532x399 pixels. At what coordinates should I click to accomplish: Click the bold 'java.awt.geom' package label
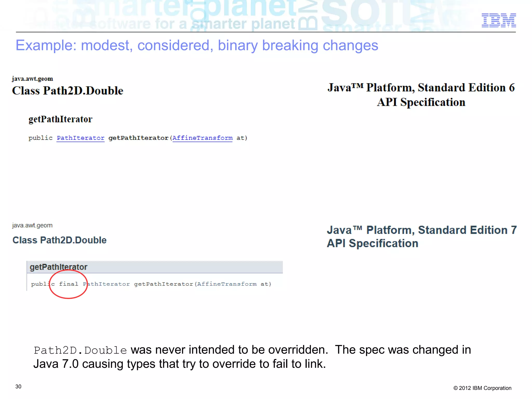(32, 79)
